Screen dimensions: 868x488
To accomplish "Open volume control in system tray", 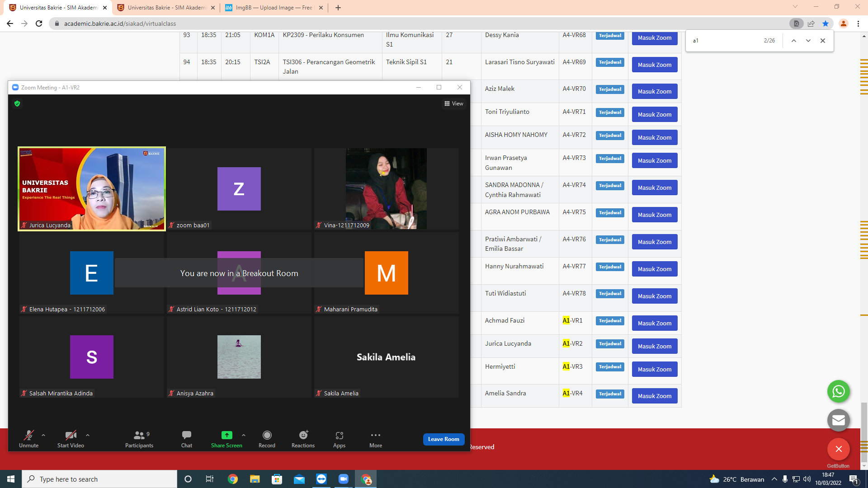I will point(807,479).
